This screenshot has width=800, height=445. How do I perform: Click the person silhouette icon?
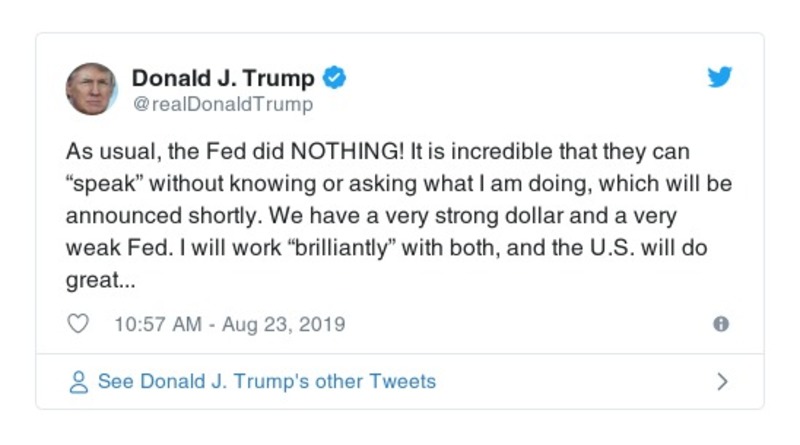(x=78, y=381)
